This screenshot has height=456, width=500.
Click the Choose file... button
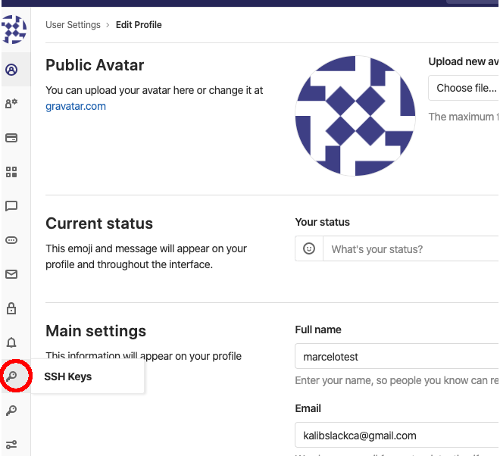464,88
